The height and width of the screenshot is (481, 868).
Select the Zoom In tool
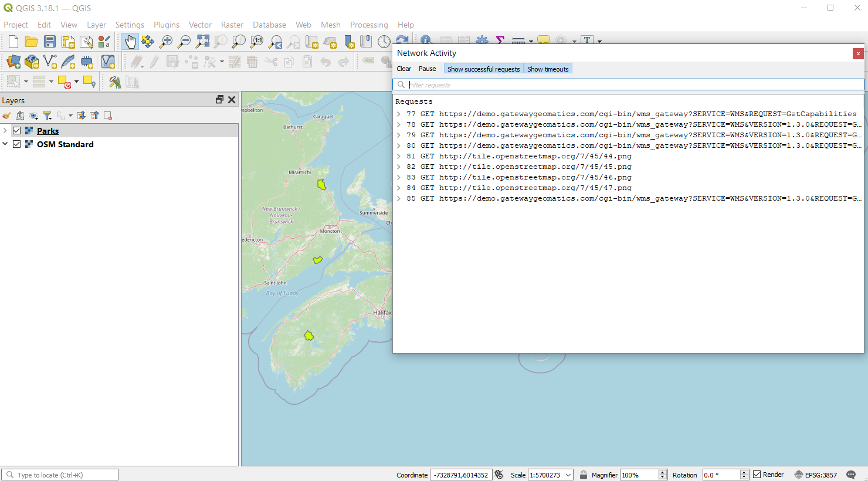point(166,42)
